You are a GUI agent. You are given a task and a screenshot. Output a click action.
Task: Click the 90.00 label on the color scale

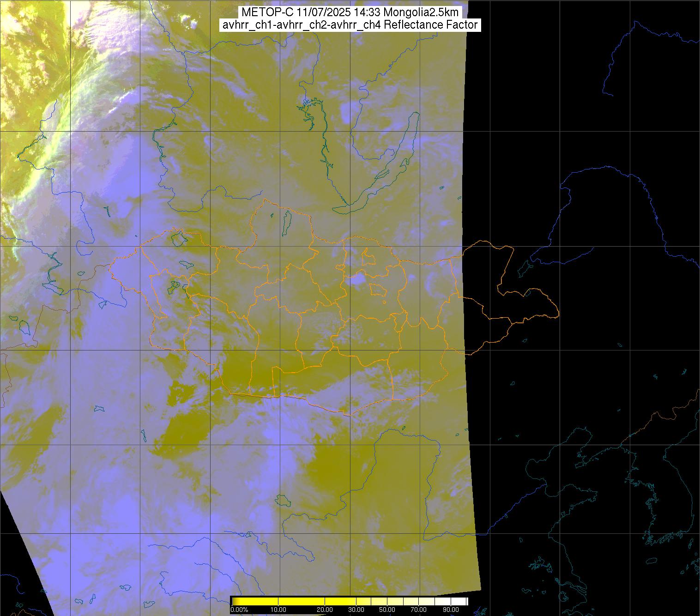pyautogui.click(x=449, y=610)
